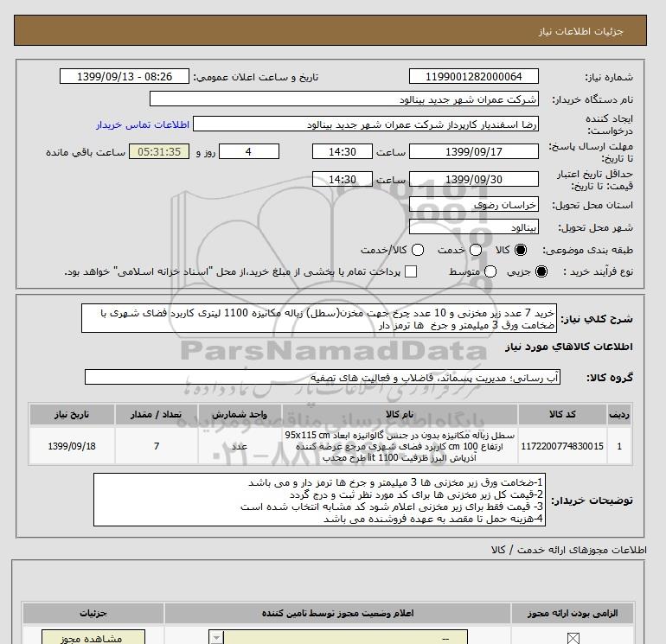This screenshot has height=644, width=666.
Task: Click the واحد شمارش column header
Action: click(x=240, y=414)
